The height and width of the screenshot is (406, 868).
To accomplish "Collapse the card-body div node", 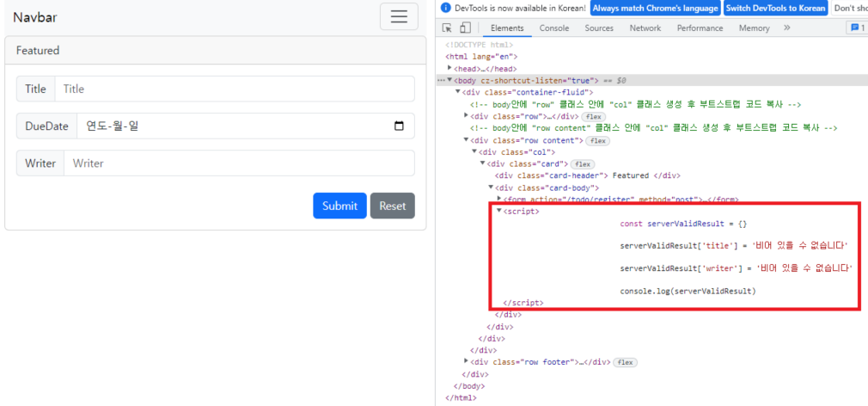I will coord(491,188).
